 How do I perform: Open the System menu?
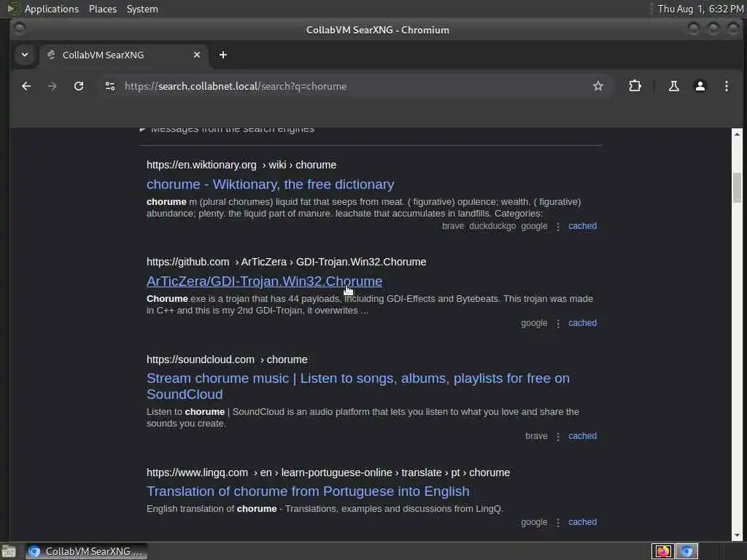[142, 9]
